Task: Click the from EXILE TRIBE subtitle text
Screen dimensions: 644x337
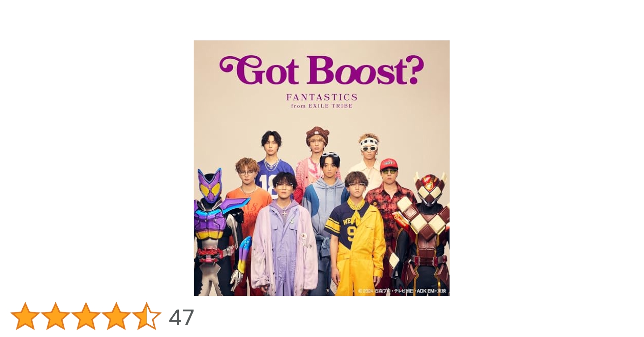Action: coord(322,106)
